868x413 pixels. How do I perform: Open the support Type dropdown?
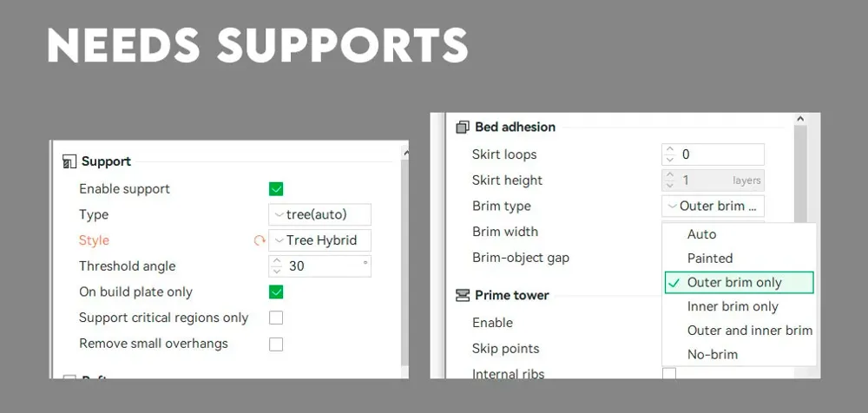[x=319, y=215]
